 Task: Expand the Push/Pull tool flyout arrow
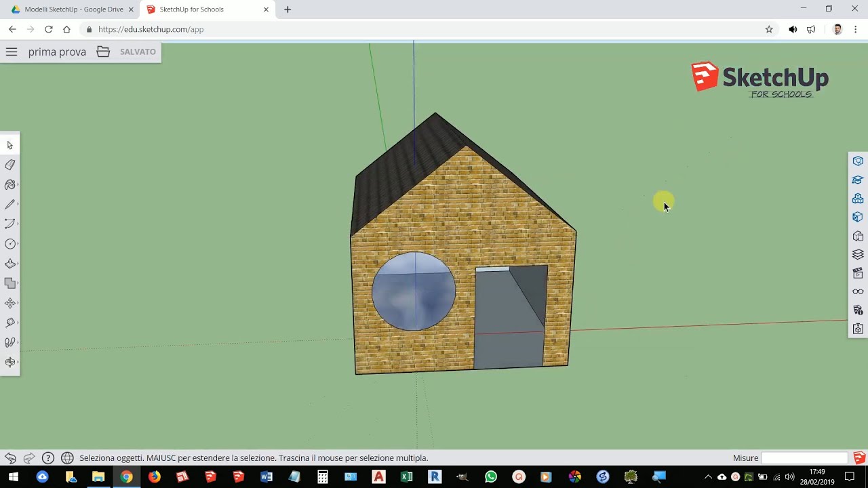click(x=17, y=264)
